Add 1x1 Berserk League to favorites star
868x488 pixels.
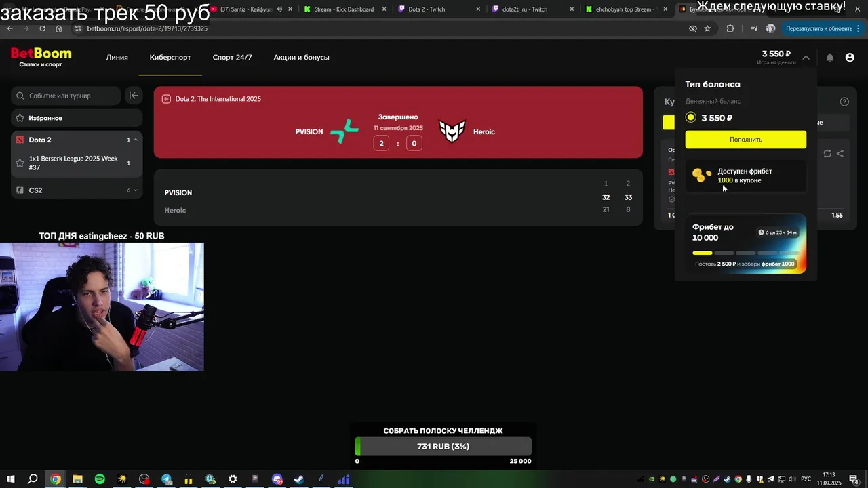click(20, 163)
